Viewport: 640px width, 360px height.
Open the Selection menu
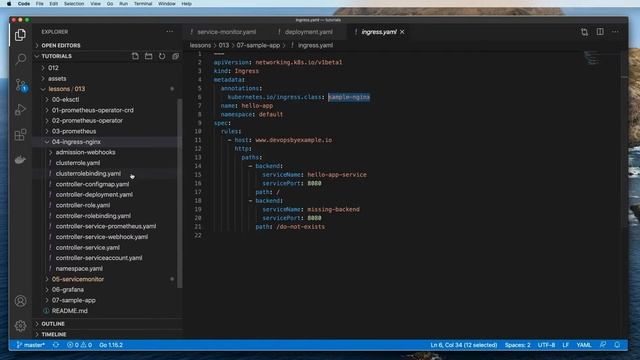tap(74, 4)
